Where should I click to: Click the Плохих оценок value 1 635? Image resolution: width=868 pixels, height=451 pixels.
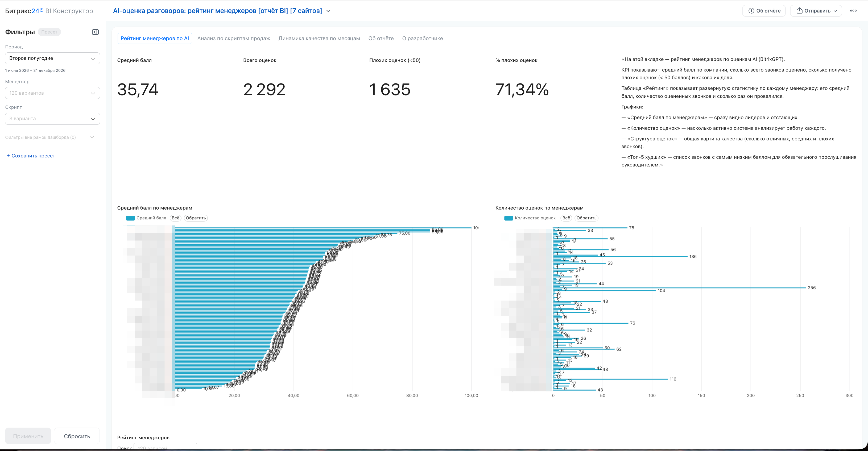(x=390, y=90)
